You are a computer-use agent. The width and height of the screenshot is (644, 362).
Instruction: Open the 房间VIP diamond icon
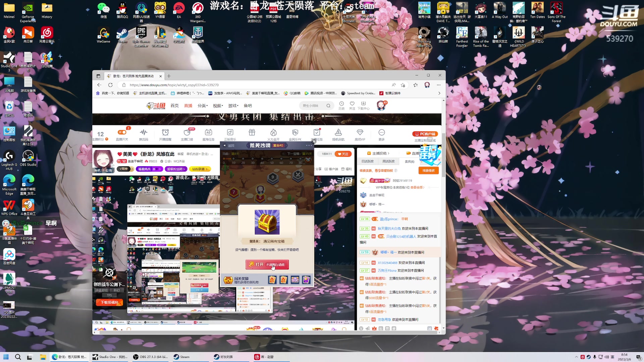360,133
